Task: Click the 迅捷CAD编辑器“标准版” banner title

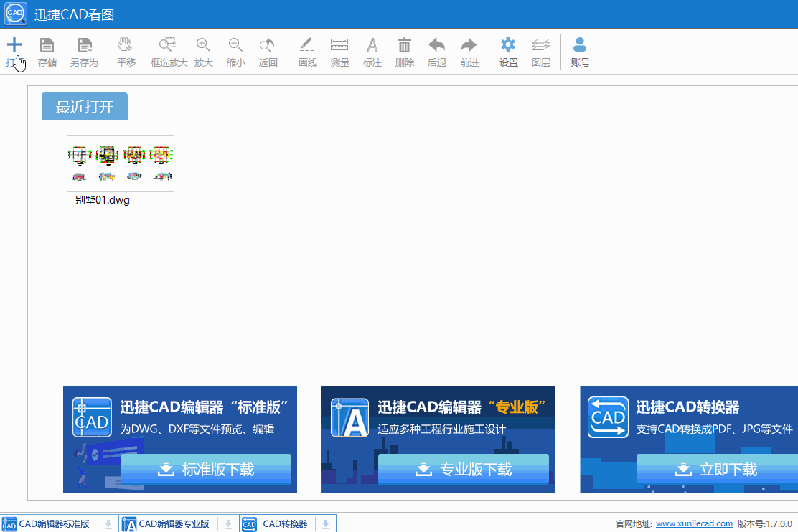Action: click(204, 407)
